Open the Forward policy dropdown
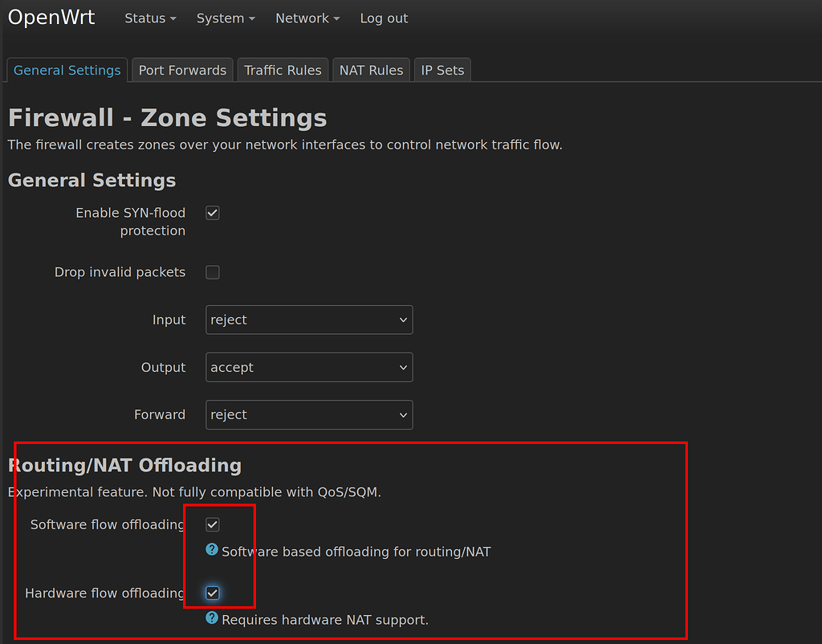Image resolution: width=822 pixels, height=644 pixels. (x=309, y=414)
